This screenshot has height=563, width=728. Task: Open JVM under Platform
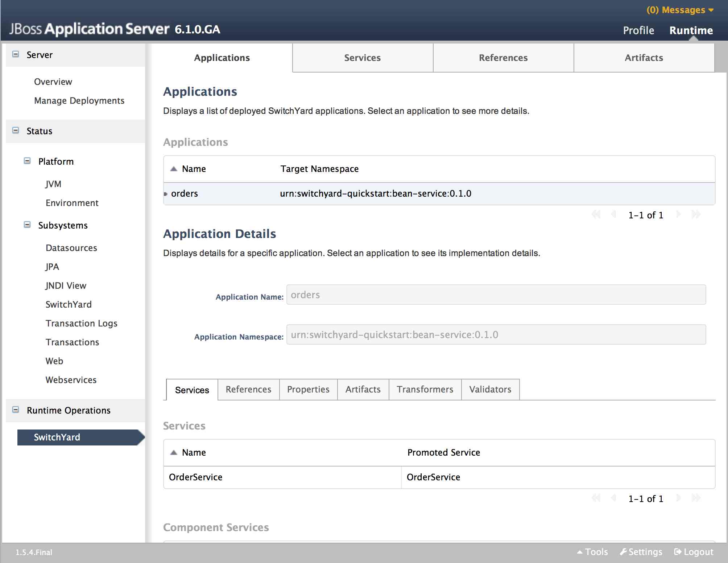pos(53,184)
